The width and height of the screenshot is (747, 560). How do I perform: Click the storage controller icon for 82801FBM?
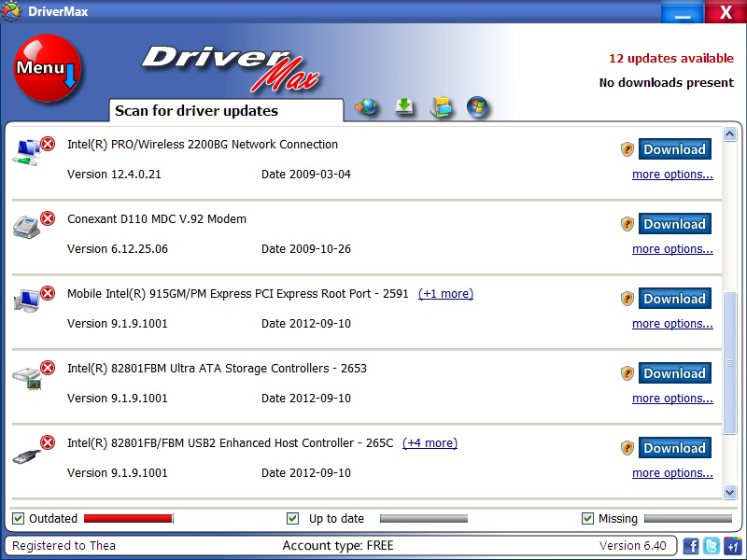point(27,378)
